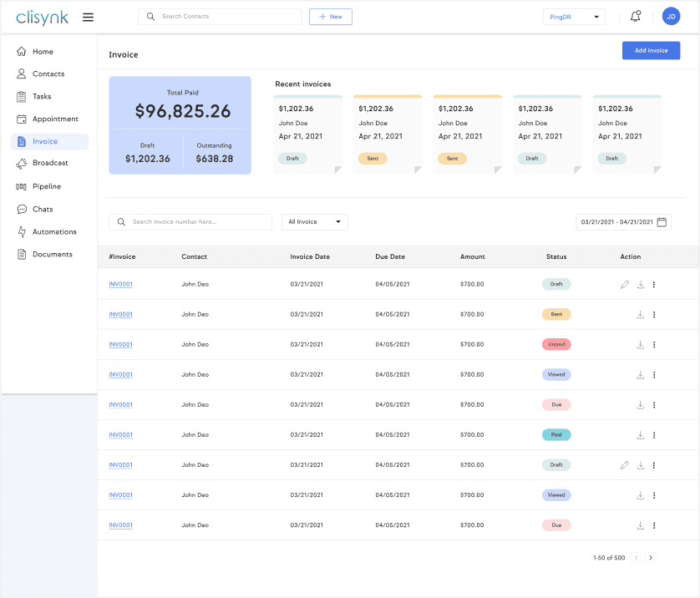Open the hamburger menu beside the clisynk logo

click(x=88, y=17)
